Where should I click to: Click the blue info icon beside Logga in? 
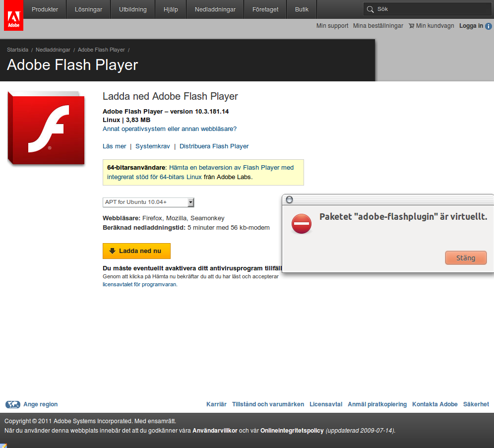click(x=489, y=26)
